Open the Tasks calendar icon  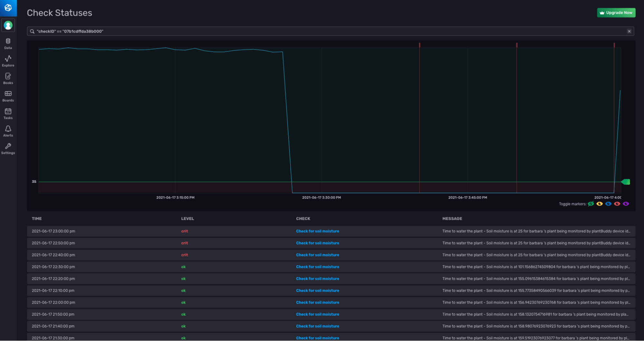point(8,113)
